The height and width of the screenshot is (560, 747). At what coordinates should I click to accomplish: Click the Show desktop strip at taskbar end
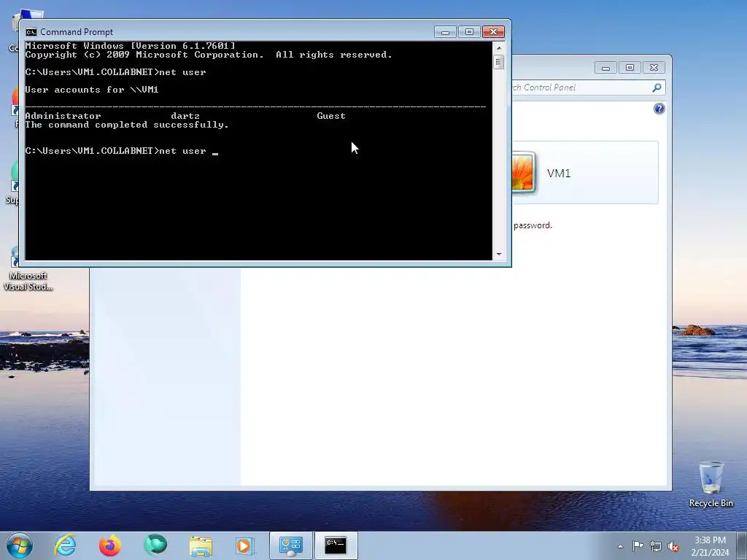coord(742,545)
